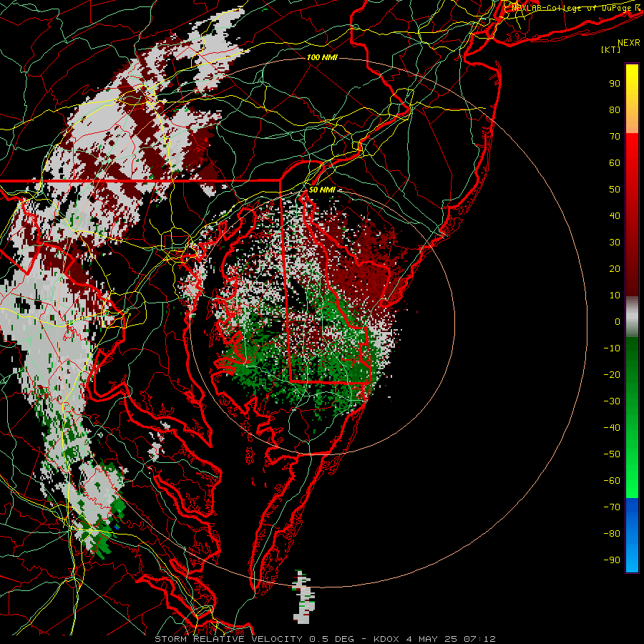Click the 20 value on the velocity scale
The height and width of the screenshot is (644, 644).
click(x=615, y=269)
